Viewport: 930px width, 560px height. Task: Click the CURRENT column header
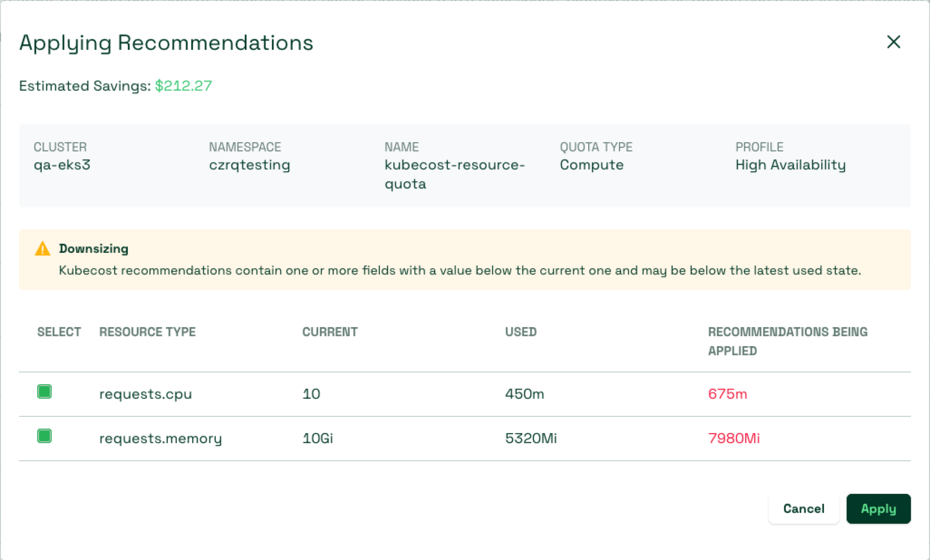tap(329, 332)
